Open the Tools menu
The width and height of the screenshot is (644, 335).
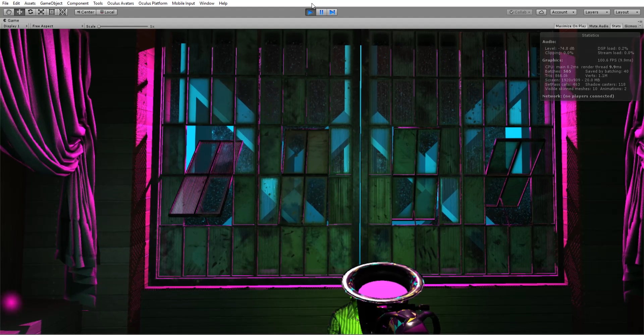tap(98, 3)
